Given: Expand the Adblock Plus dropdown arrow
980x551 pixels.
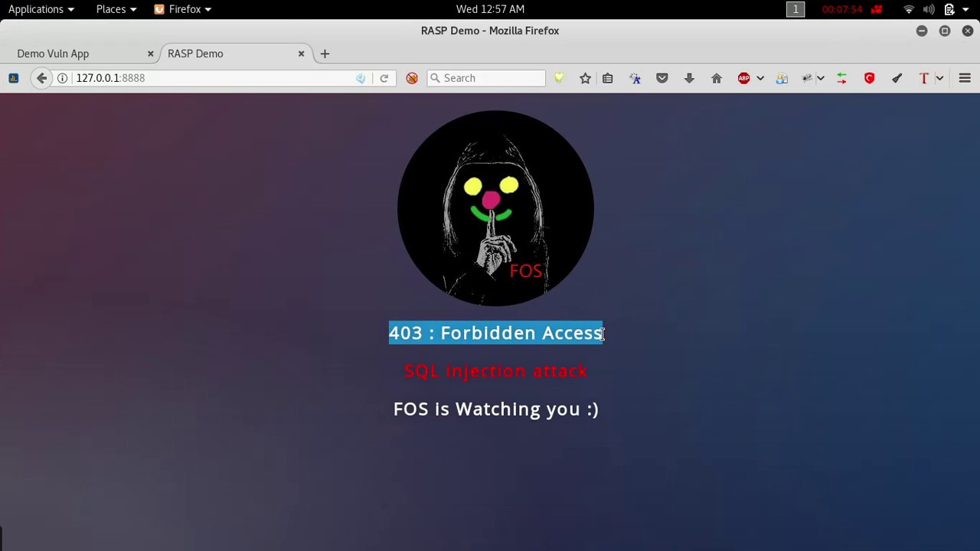Looking at the screenshot, I should 760,78.
